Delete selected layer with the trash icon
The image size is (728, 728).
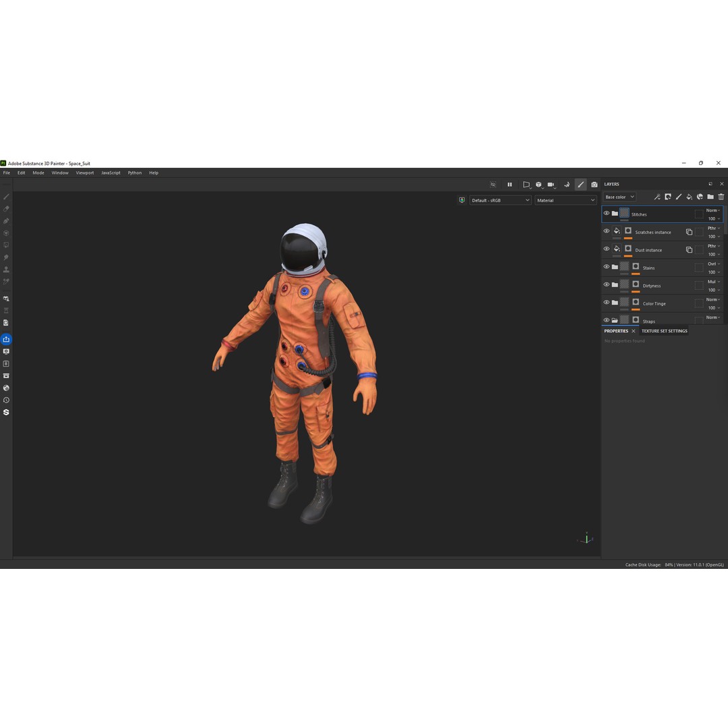(x=721, y=197)
